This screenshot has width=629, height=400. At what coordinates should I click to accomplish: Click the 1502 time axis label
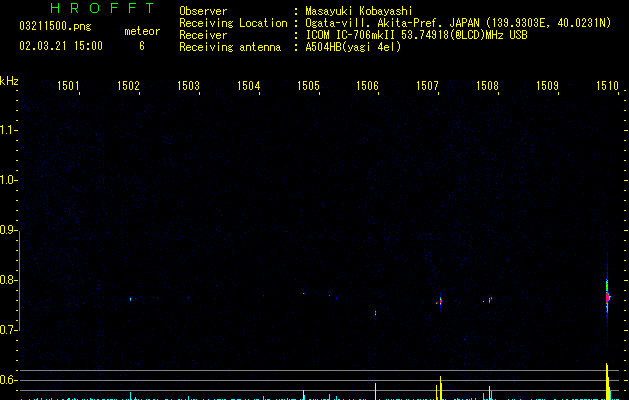pyautogui.click(x=128, y=86)
